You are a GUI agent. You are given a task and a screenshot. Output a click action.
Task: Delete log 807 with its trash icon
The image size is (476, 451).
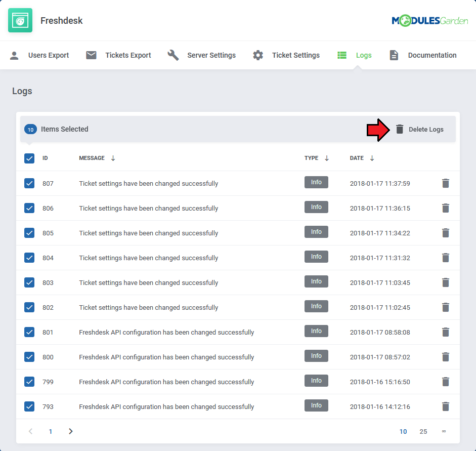445,183
